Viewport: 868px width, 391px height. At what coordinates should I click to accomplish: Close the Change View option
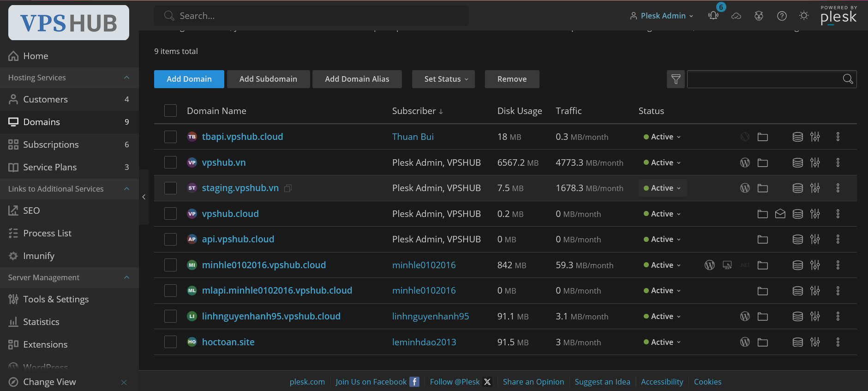(x=124, y=382)
